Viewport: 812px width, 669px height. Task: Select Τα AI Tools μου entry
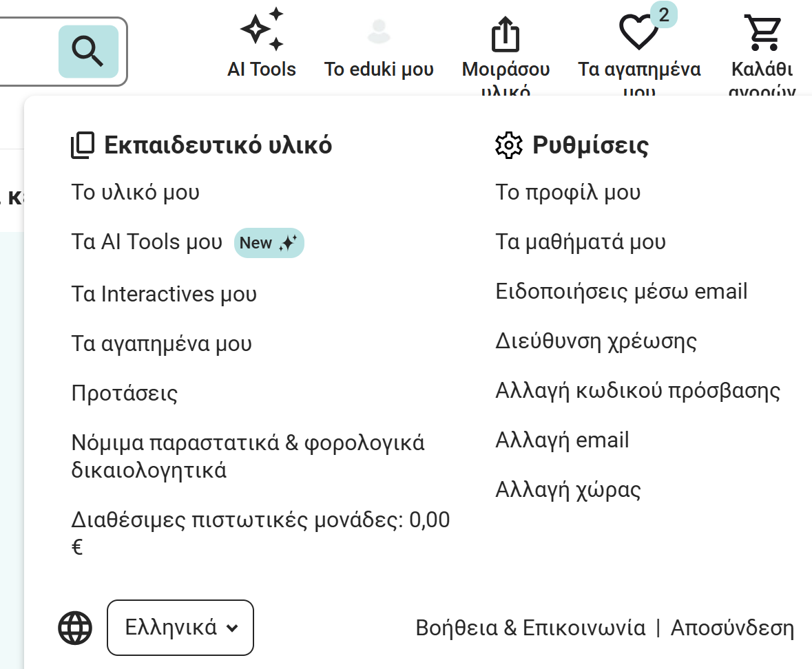point(147,242)
